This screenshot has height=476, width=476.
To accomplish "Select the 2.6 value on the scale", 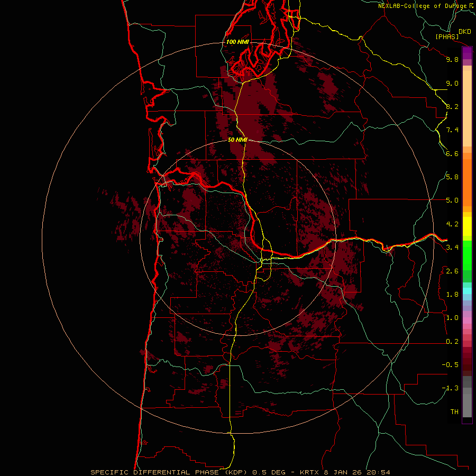I will [452, 271].
